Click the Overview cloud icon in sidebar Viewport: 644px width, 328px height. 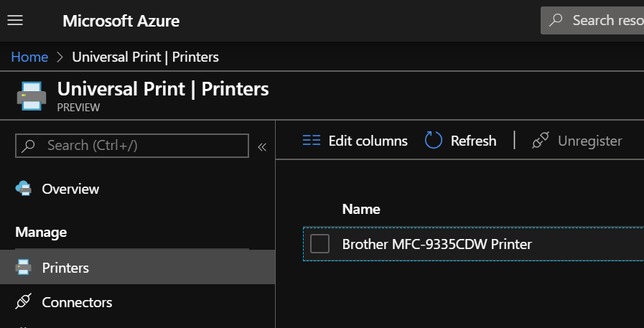[24, 189]
